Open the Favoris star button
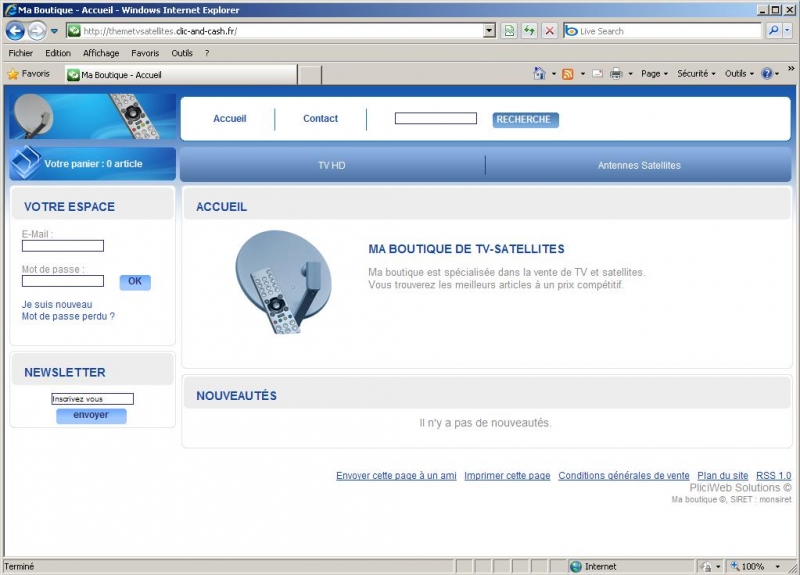Screen dimensions: 800x575 28,74
